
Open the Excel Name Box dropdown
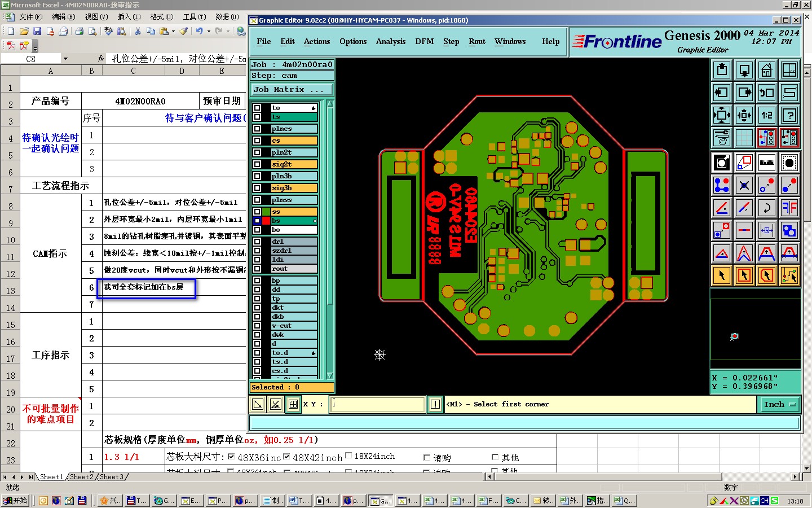tap(65, 58)
